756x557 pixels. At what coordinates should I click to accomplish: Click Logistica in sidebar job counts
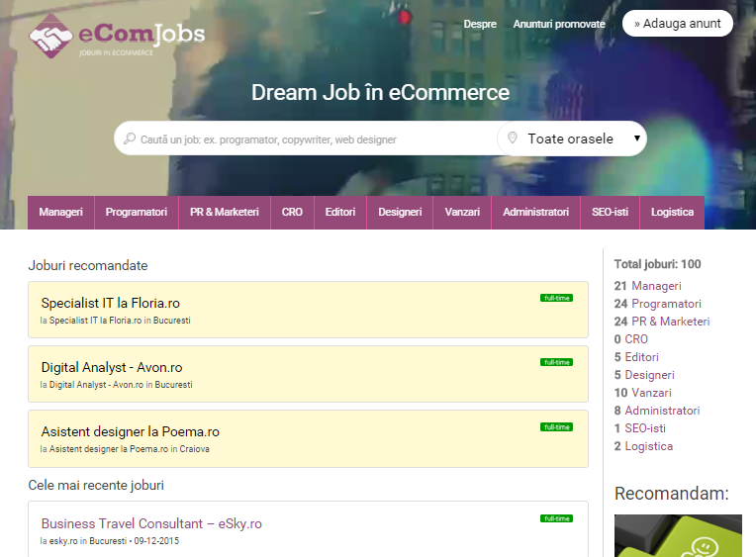click(x=648, y=446)
